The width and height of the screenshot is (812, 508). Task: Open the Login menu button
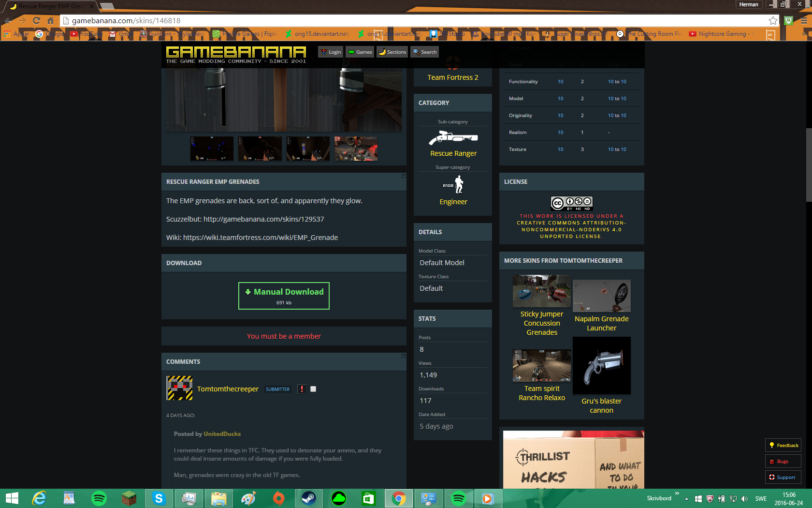tap(331, 52)
